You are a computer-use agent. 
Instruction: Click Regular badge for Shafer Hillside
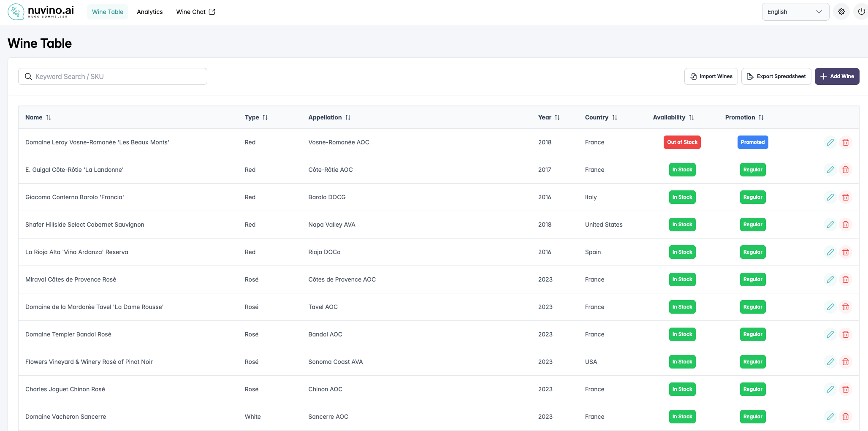[x=753, y=225]
